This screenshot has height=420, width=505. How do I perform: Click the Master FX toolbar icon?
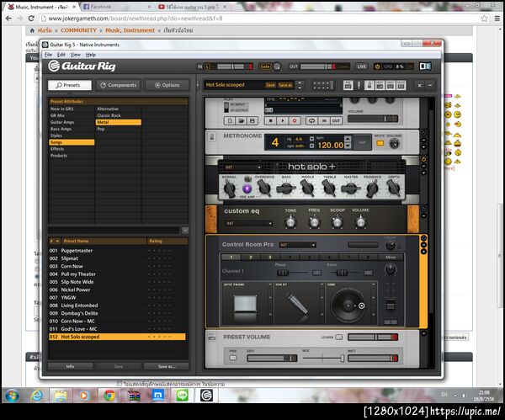pyautogui.click(x=401, y=85)
